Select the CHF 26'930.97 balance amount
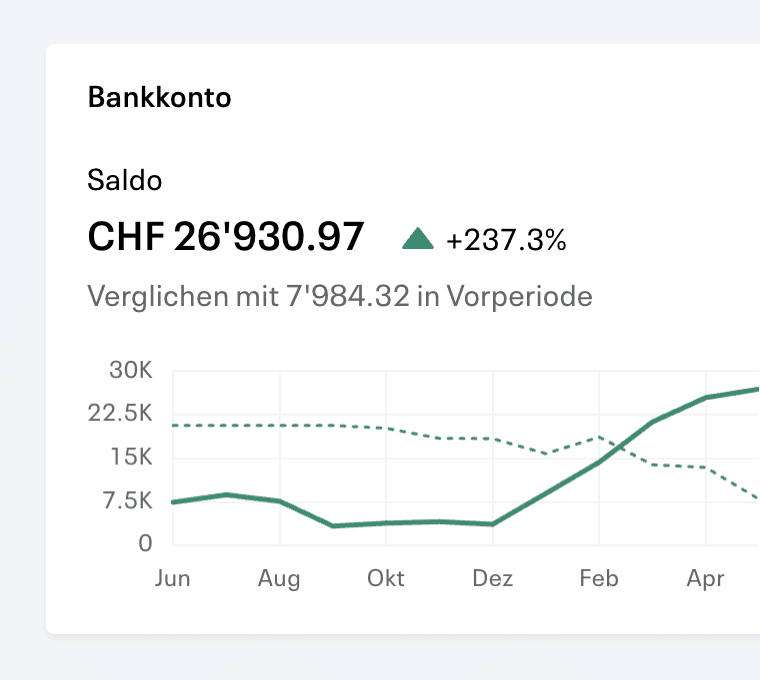 (225, 237)
